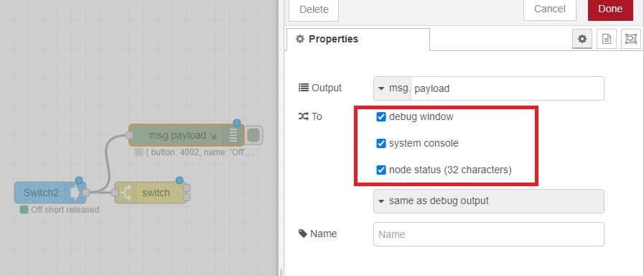
Task: Select the Switch2 input node
Action: coord(50,193)
